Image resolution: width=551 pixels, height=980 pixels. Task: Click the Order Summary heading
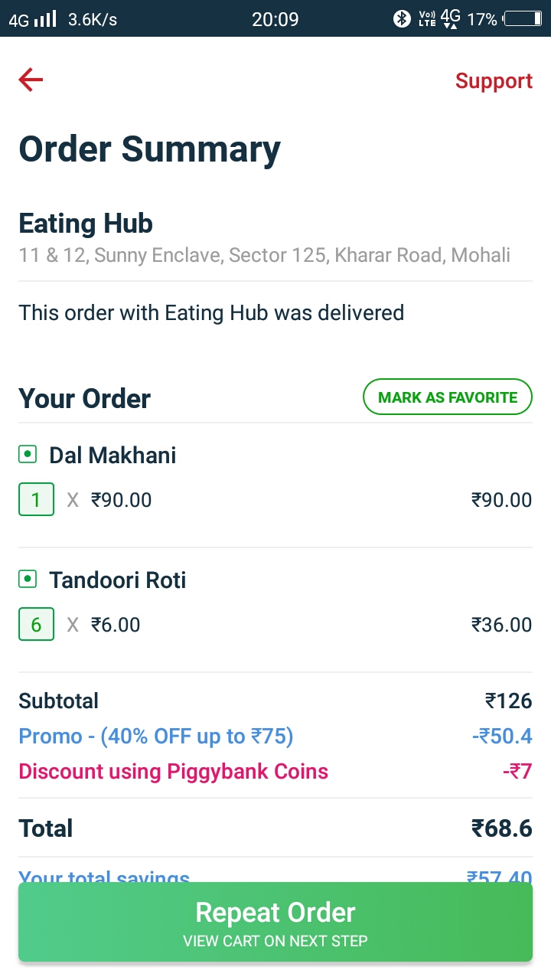tap(149, 149)
